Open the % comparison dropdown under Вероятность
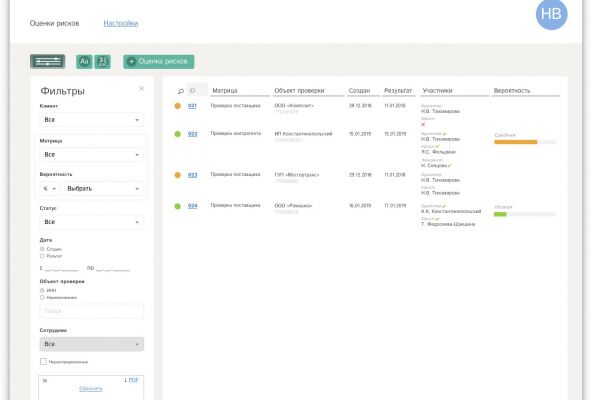Viewport: 591px width, 400px height. pos(49,189)
